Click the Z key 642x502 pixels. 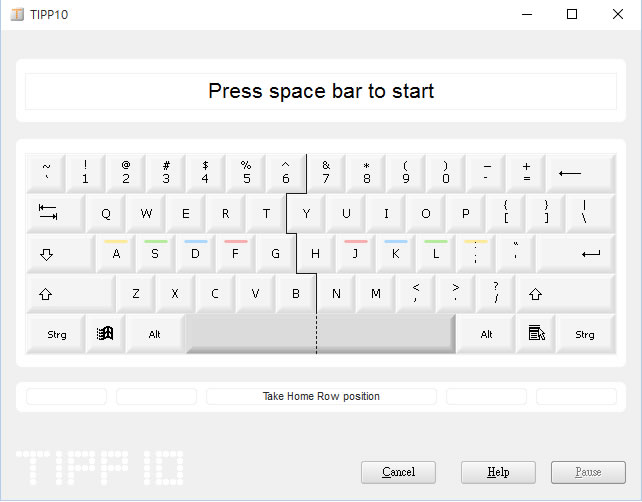pyautogui.click(x=136, y=294)
